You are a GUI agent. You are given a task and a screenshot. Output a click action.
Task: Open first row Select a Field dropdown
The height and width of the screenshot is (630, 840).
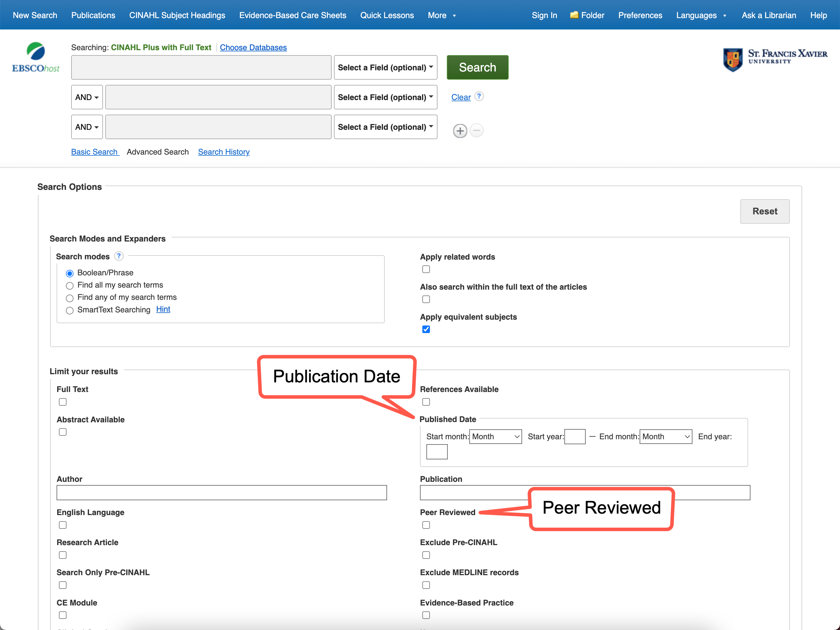point(386,67)
